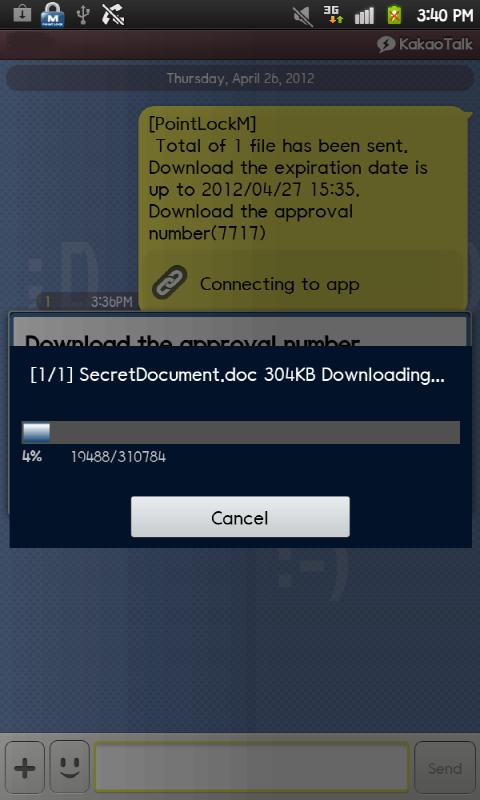This screenshot has height=800, width=480.
Task: Tap the 3G data indicator icon
Action: 333,15
